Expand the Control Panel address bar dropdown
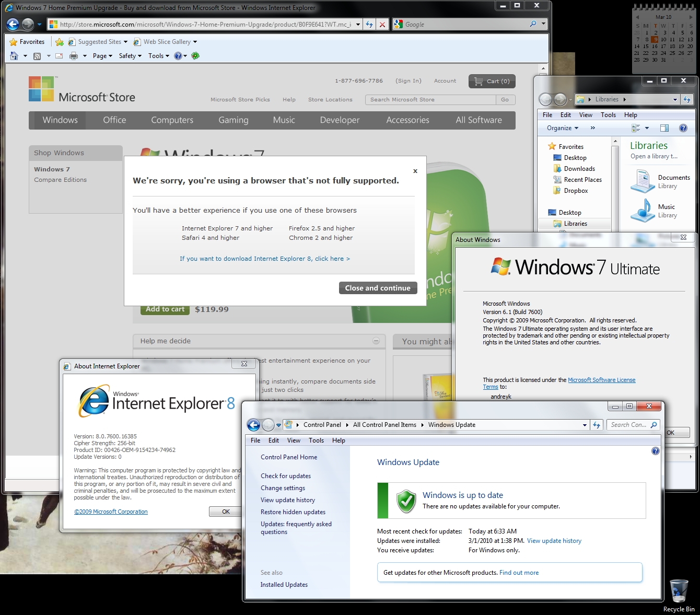The width and height of the screenshot is (700, 615). pos(585,425)
